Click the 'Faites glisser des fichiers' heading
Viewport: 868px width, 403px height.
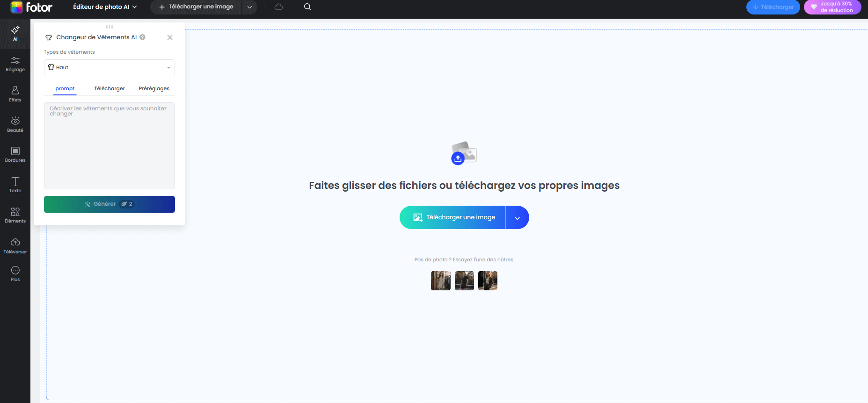pos(464,186)
